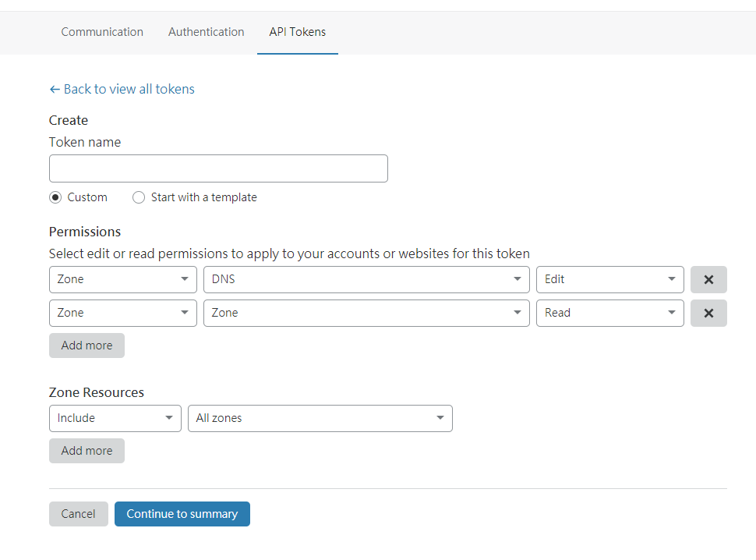The image size is (756, 560).
Task: Switch to the Authentication tab
Action: 207,32
